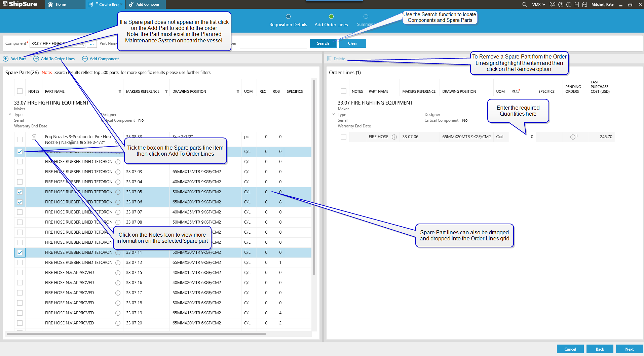Check the FIRE HOSE order line checkbox
This screenshot has width=644, height=356.
(x=343, y=137)
